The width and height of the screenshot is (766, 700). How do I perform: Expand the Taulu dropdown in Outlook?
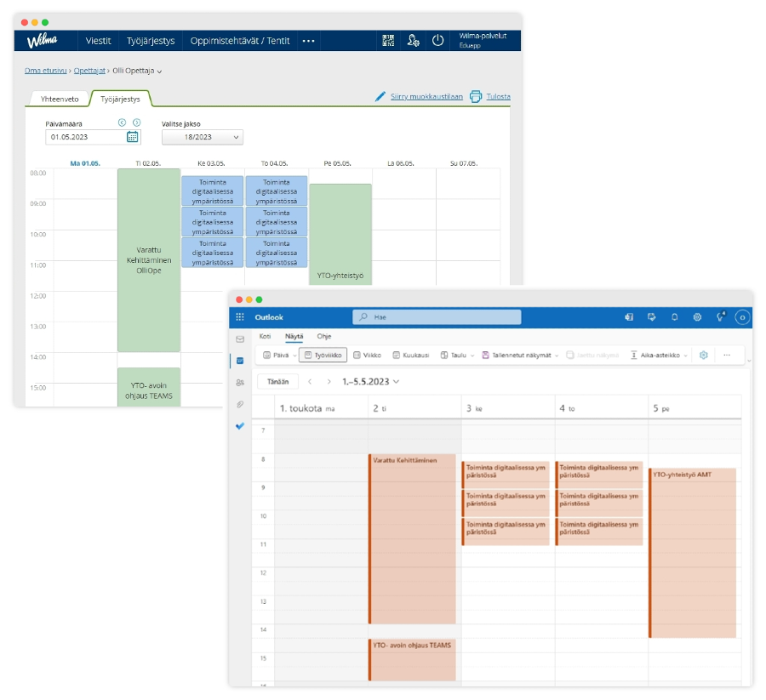[x=472, y=356]
